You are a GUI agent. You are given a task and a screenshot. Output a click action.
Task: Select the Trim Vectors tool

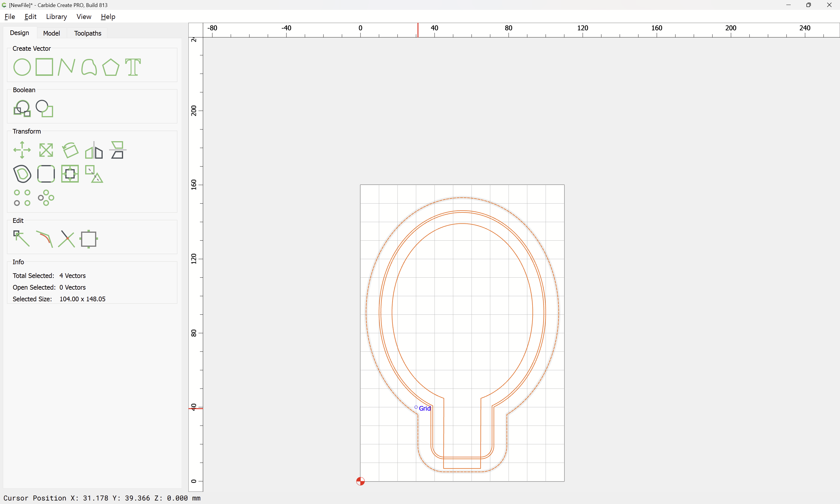(66, 239)
